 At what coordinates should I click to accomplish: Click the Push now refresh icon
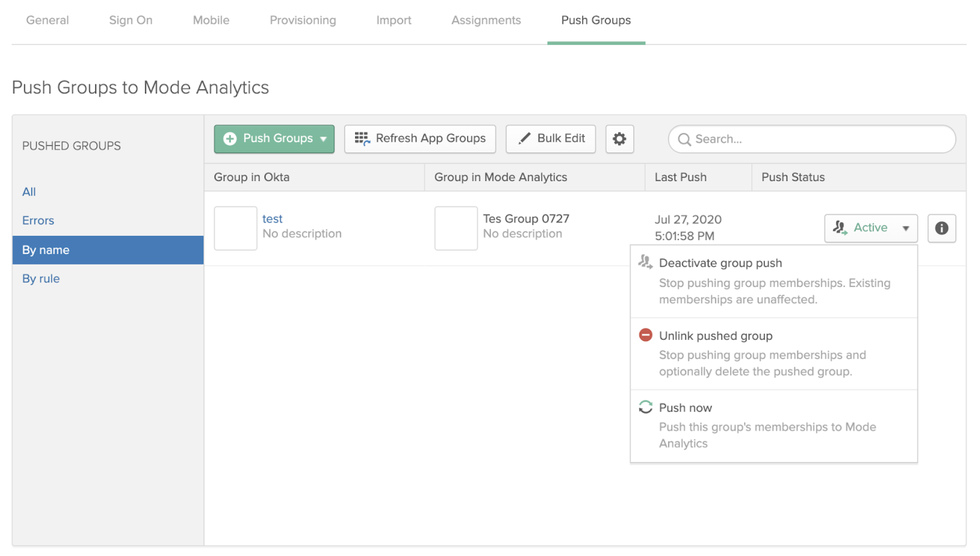[645, 407]
